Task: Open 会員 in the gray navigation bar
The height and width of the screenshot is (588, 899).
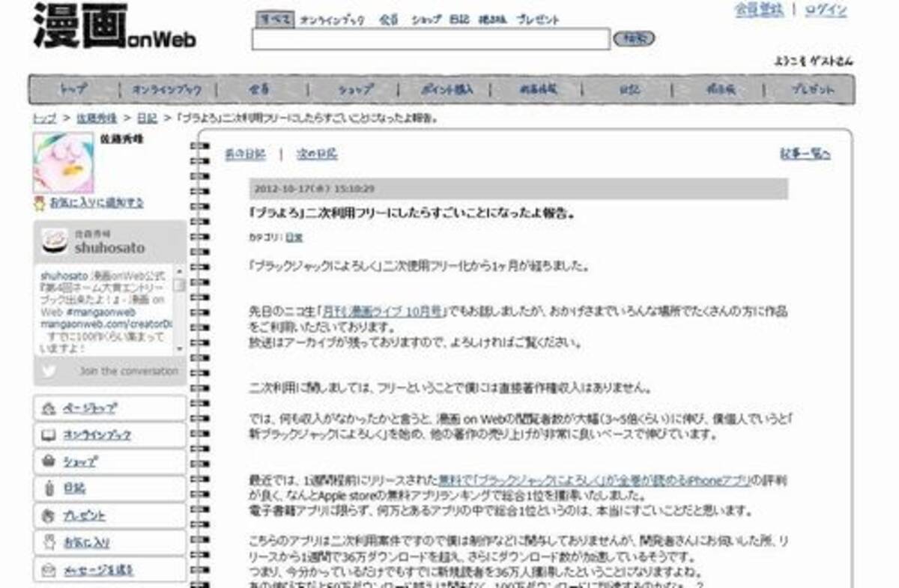Action: coord(258,89)
